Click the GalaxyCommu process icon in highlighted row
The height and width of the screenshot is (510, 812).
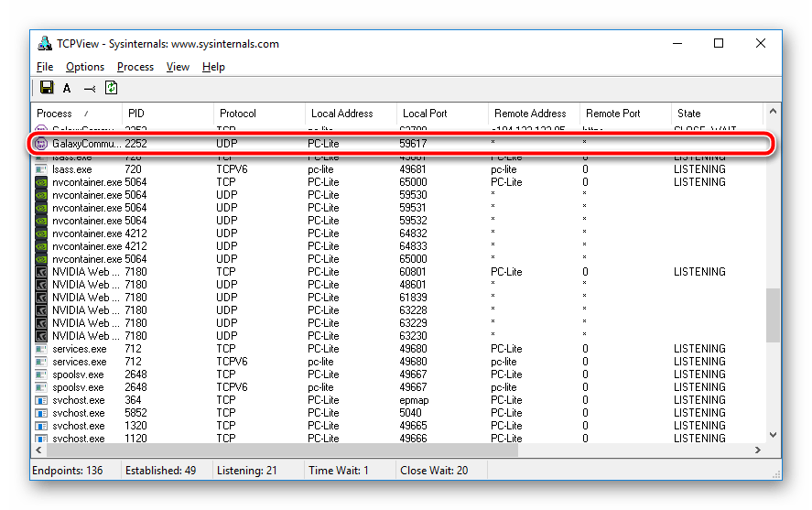[x=41, y=144]
